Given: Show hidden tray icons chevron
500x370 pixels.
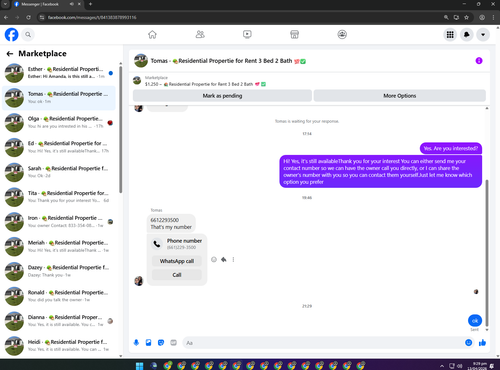Looking at the screenshot, I should coord(442,366).
